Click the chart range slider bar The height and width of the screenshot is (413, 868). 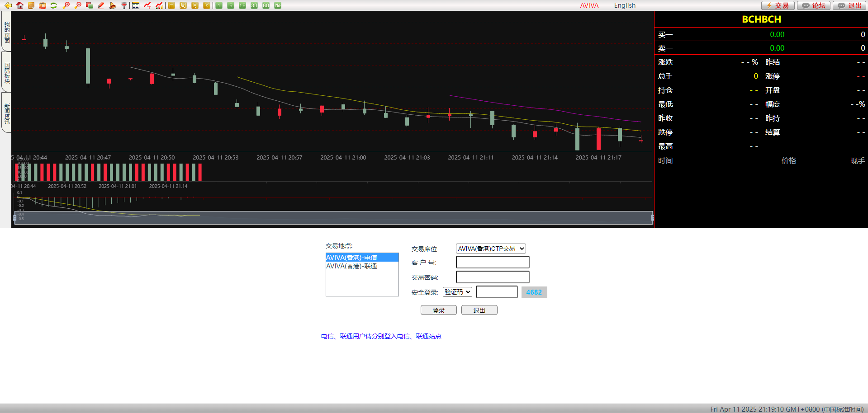point(333,218)
